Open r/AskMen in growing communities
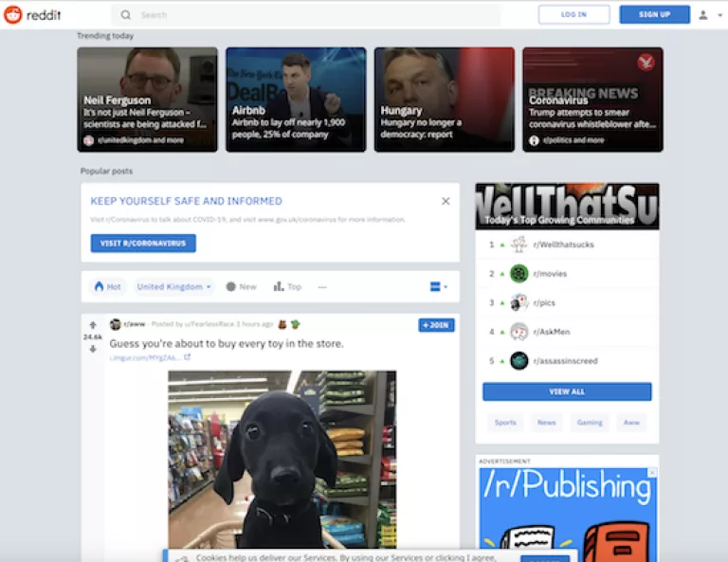The image size is (728, 562). click(552, 332)
